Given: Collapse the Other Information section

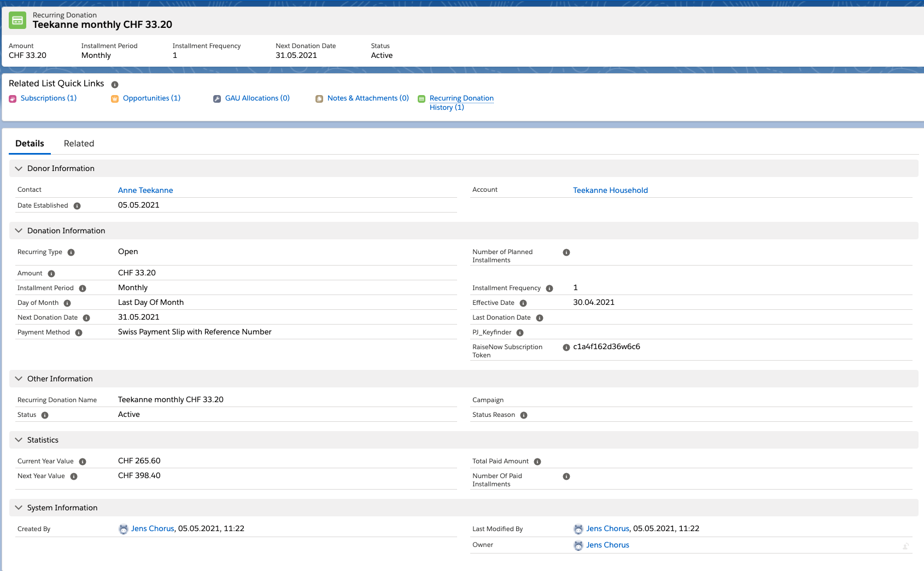Looking at the screenshot, I should (x=19, y=379).
